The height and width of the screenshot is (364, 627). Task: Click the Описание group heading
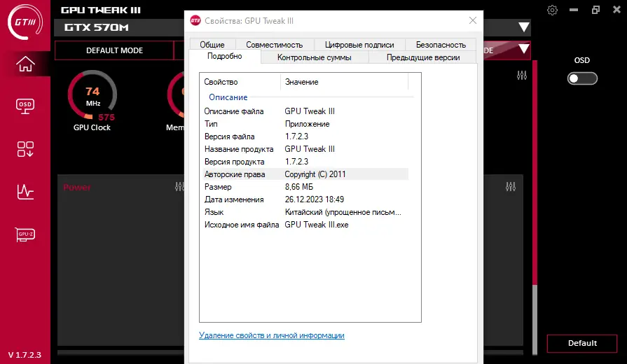tap(228, 97)
